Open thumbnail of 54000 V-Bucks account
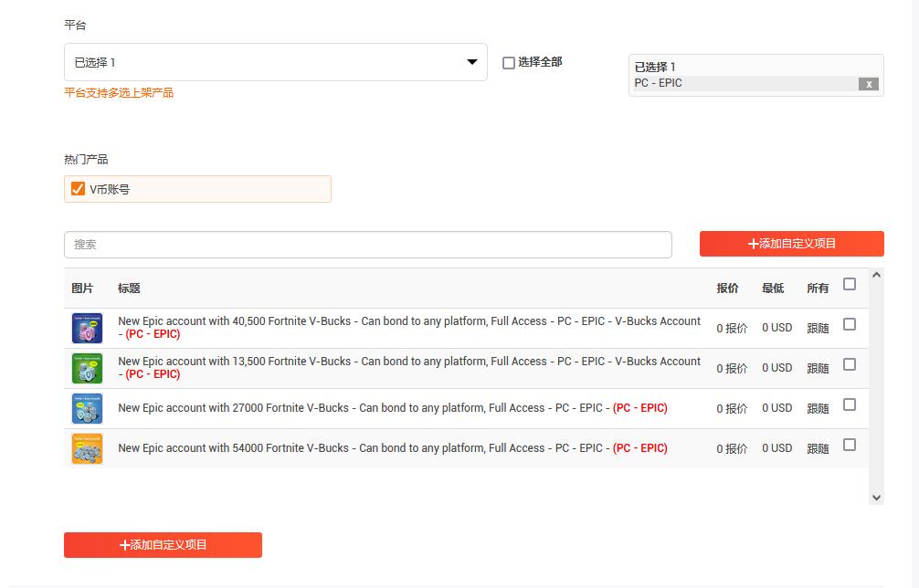919x588 pixels. tap(88, 448)
